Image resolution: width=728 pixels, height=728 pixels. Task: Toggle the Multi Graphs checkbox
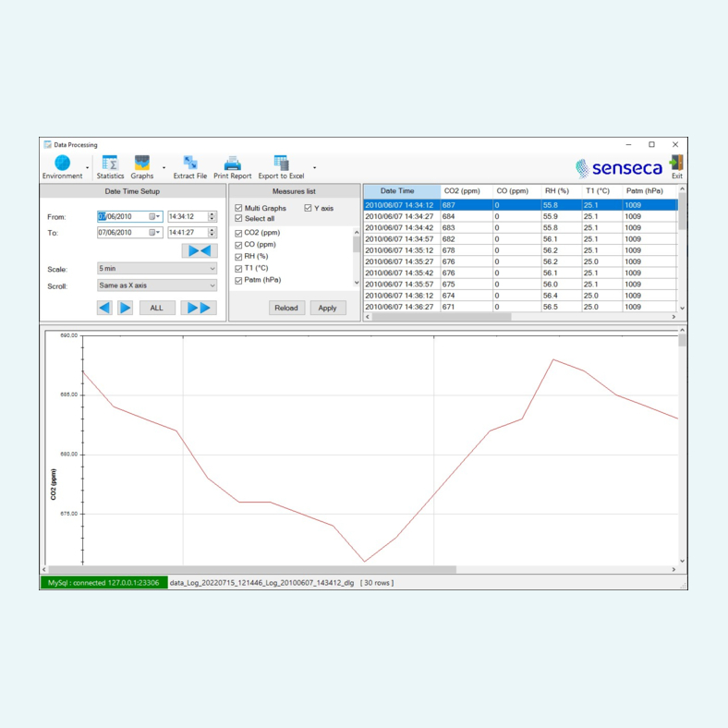238,208
